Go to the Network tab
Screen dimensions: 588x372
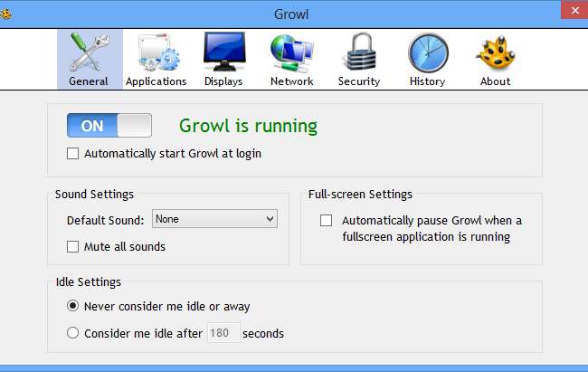click(x=292, y=60)
